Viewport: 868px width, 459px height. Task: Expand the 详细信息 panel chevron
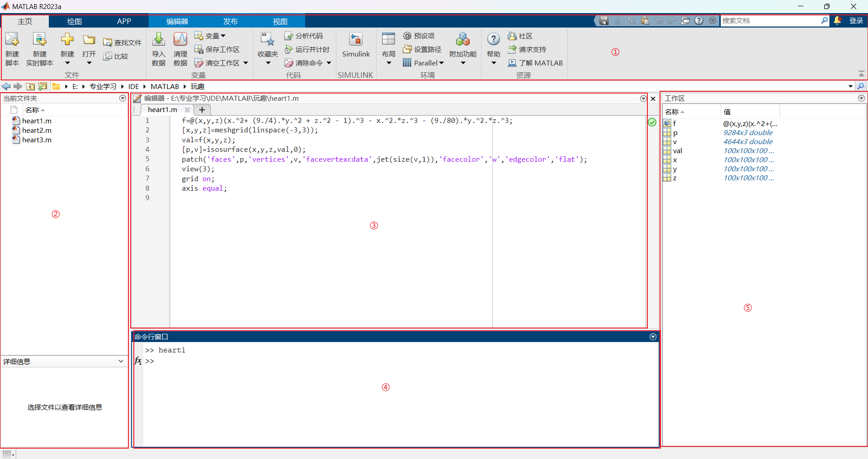point(121,361)
